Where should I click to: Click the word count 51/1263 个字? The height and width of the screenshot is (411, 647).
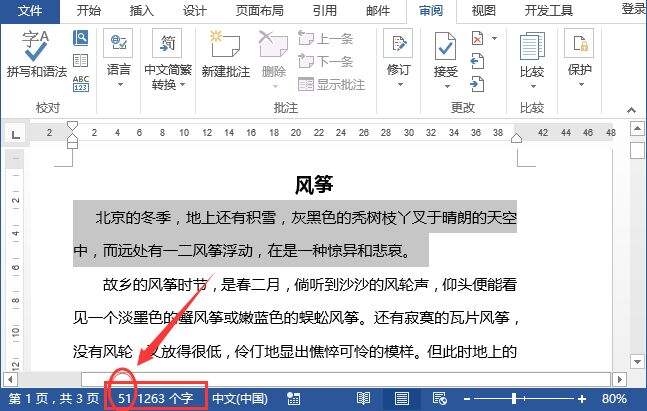pyautogui.click(x=156, y=399)
